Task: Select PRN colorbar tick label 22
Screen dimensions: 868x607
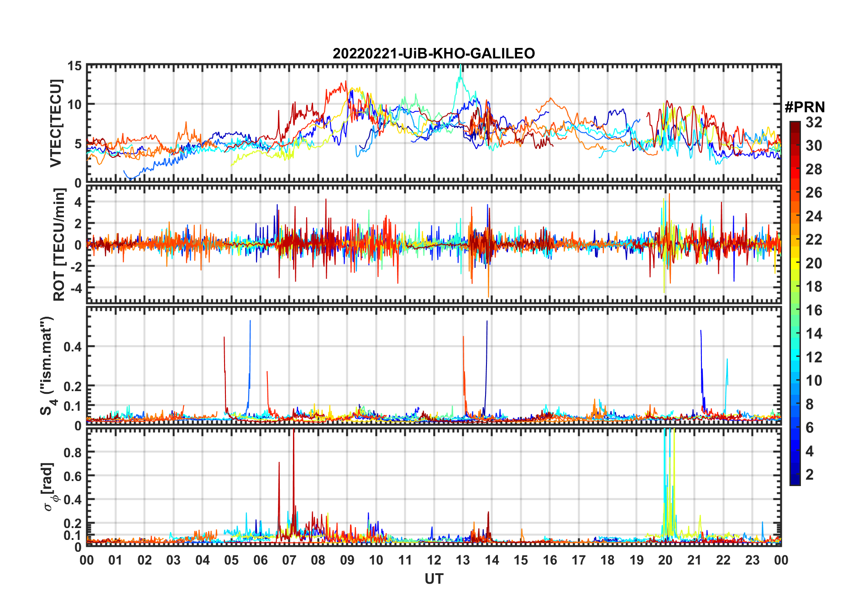Action: tap(814, 240)
